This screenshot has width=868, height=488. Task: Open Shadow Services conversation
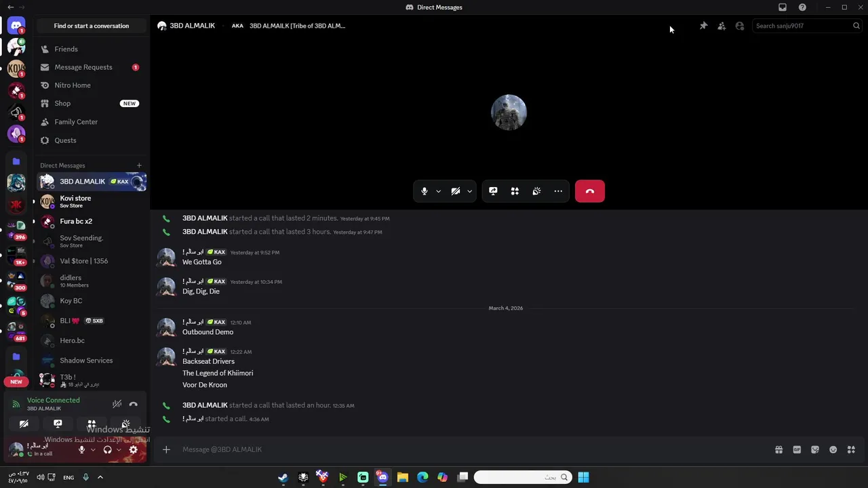[92, 361]
